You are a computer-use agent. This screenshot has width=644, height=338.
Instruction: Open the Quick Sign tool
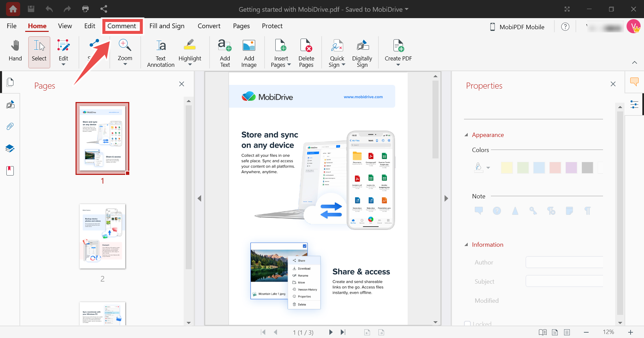337,53
